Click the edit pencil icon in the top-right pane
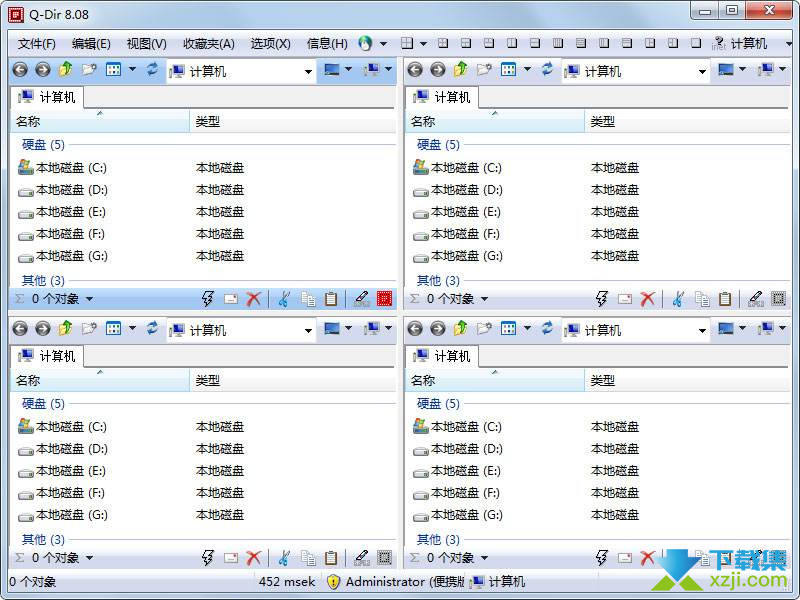The width and height of the screenshot is (800, 600). tap(755, 299)
